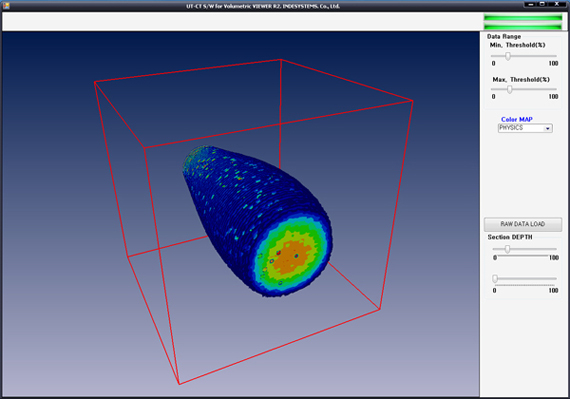This screenshot has height=399, width=570.
Task: Click the Min. Threshold slider track near 100
Action: (552, 56)
